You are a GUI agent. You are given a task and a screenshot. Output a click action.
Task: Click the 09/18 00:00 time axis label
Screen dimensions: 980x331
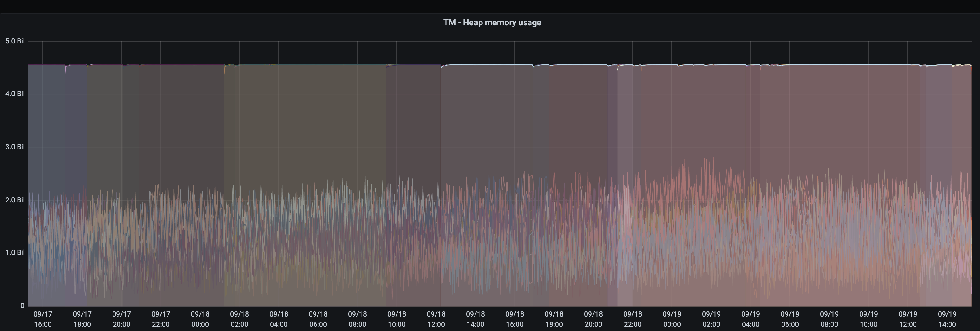click(x=200, y=319)
